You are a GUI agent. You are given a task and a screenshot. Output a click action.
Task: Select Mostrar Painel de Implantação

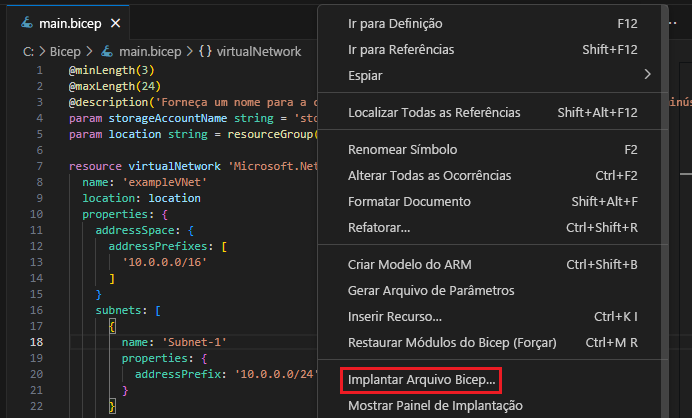point(493,406)
